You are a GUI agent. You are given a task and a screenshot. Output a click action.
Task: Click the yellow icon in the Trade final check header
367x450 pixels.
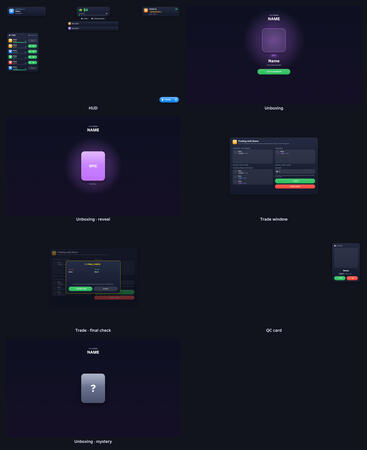[54, 253]
